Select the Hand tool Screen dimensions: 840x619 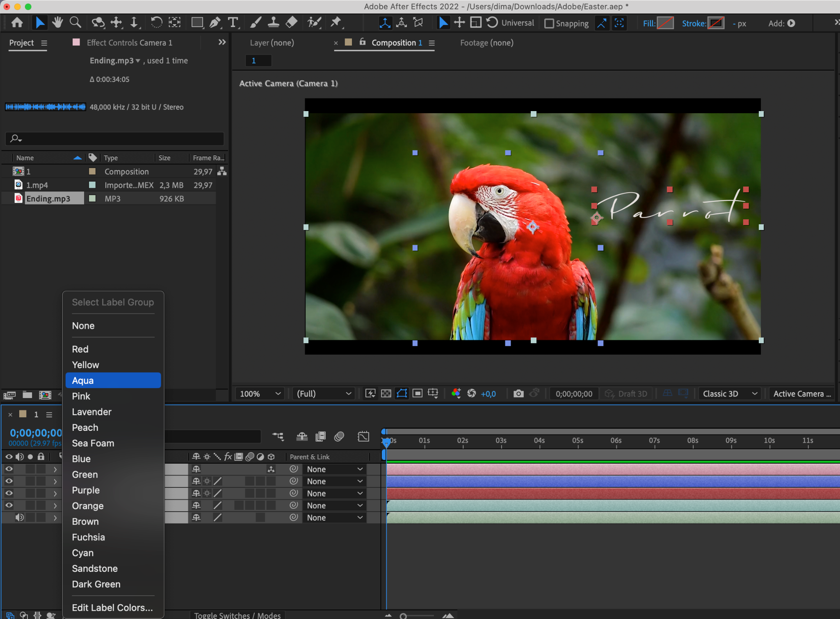57,23
